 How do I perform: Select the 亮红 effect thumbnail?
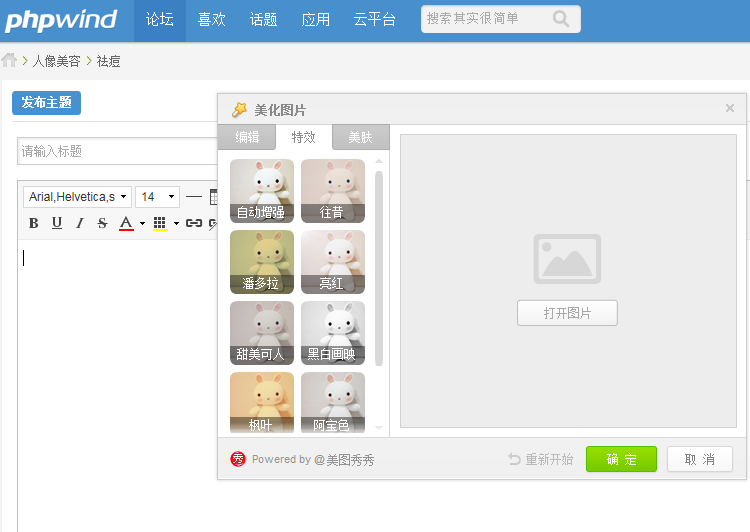(x=333, y=262)
